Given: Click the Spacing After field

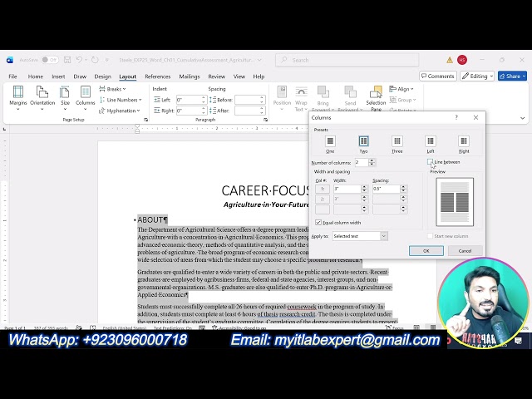Looking at the screenshot, I should [247, 111].
